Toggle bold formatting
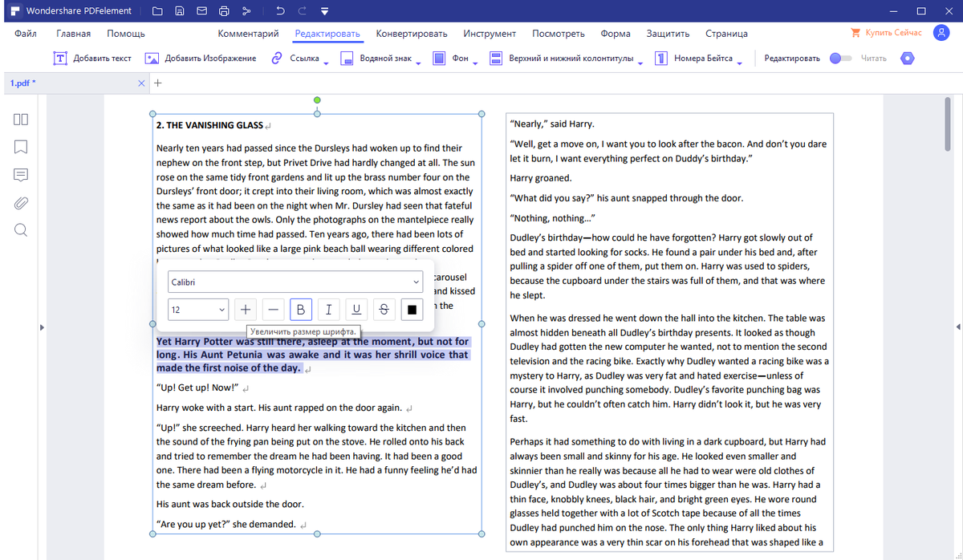963x560 pixels. pos(301,310)
